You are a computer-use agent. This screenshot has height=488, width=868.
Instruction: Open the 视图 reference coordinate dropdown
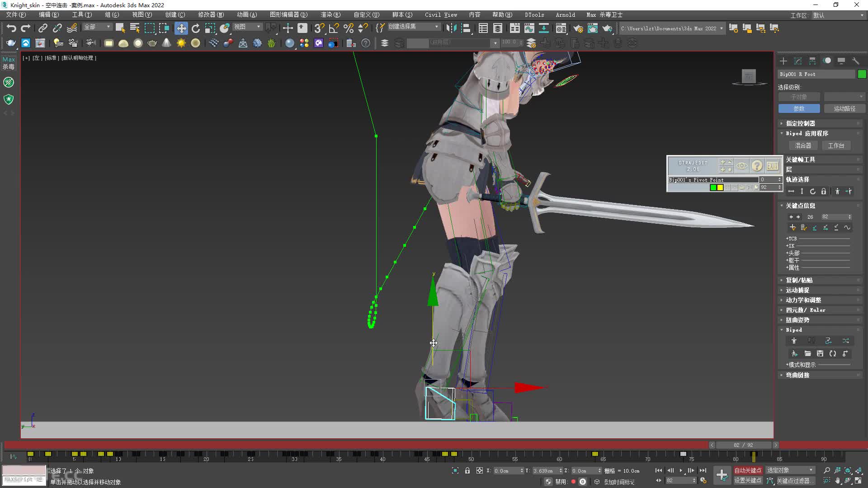(247, 27)
